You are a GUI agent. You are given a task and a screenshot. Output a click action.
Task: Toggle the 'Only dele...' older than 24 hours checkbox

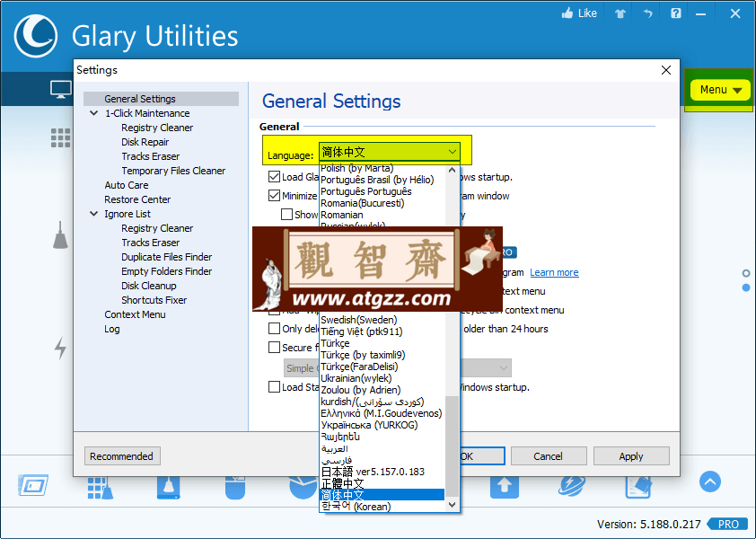pos(275,329)
